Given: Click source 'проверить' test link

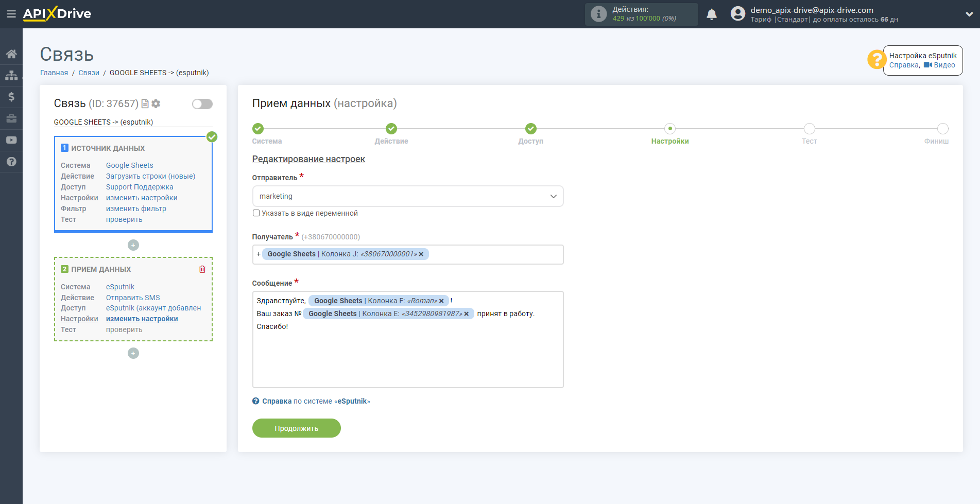Looking at the screenshot, I should (124, 219).
